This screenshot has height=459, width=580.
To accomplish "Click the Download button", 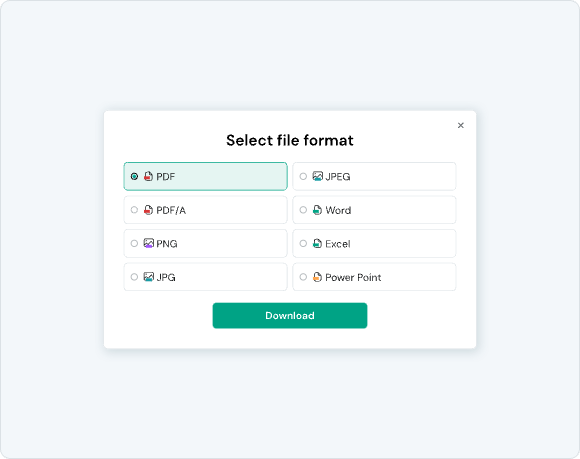I will point(290,315).
